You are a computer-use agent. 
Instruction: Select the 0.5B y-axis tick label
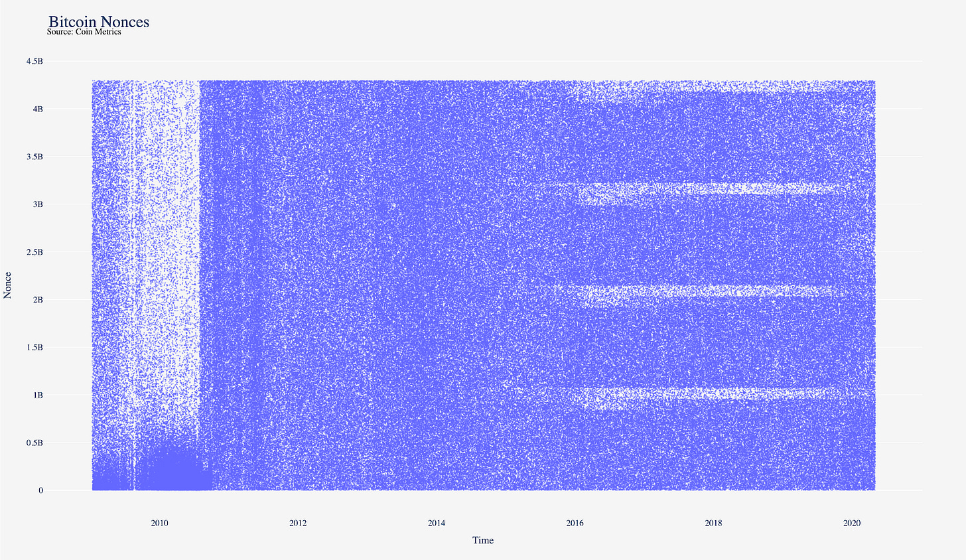click(34, 443)
